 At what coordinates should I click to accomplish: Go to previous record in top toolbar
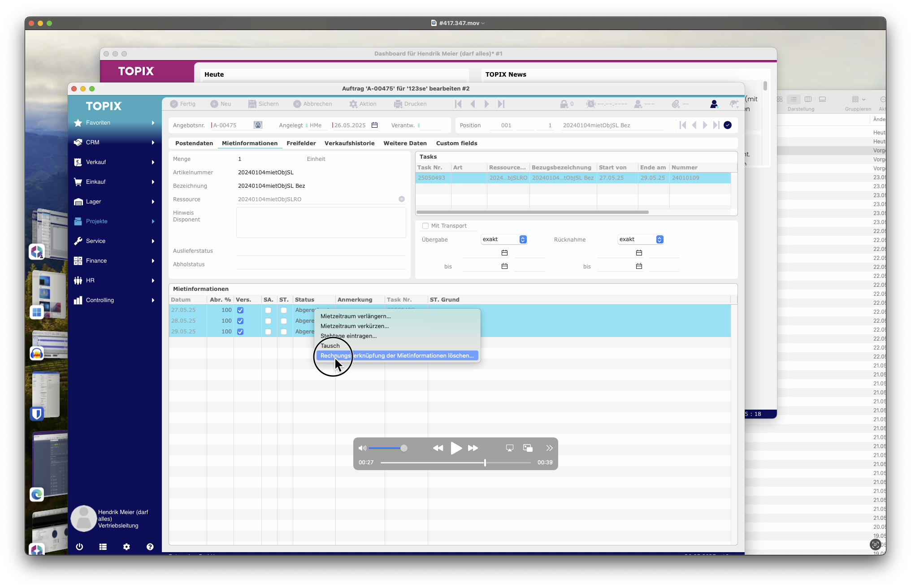[473, 104]
